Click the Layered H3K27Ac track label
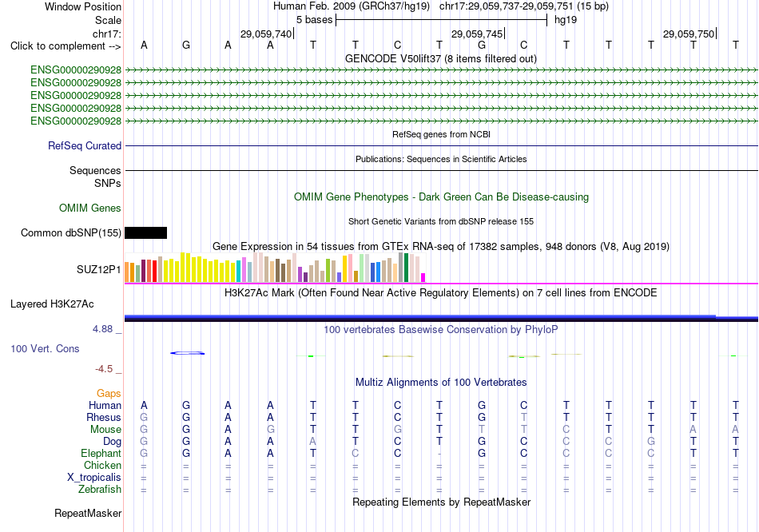Viewport: 759px width, 532px height. coord(52,304)
